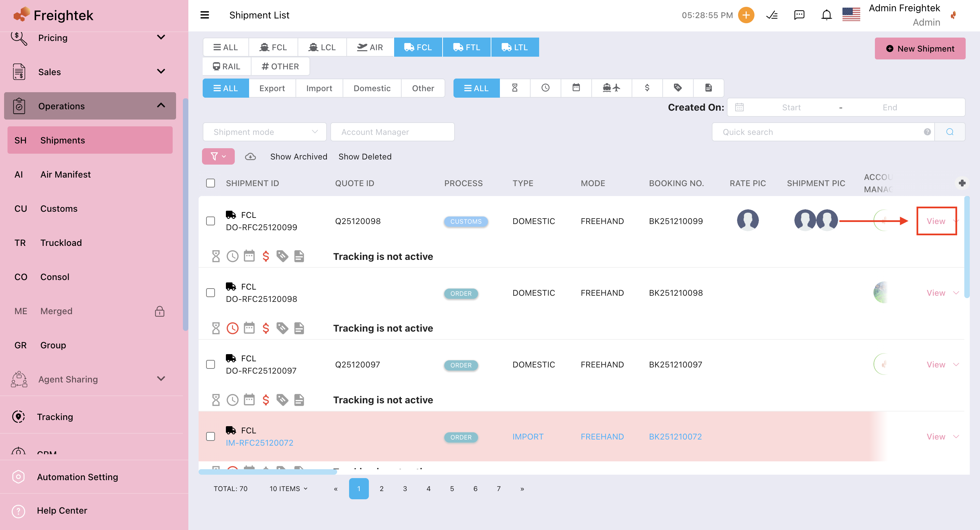The height and width of the screenshot is (530, 980).
Task: Click the cloud download export icon
Action: tap(250, 156)
